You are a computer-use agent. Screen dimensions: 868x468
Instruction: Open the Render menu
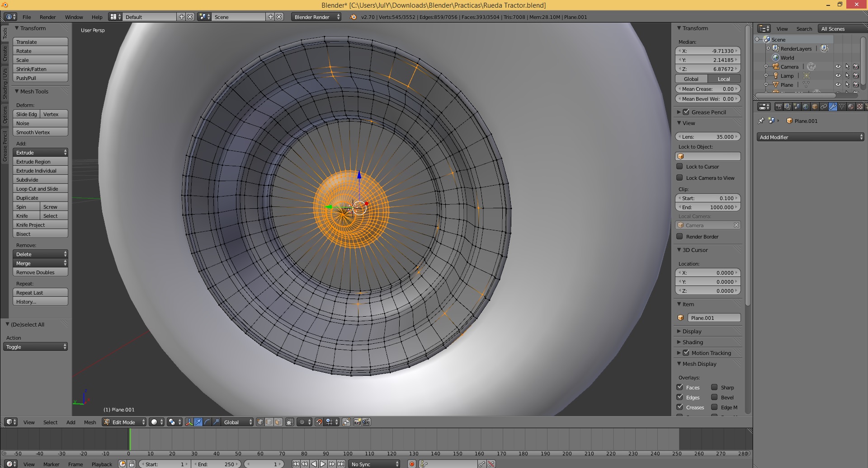tap(47, 17)
